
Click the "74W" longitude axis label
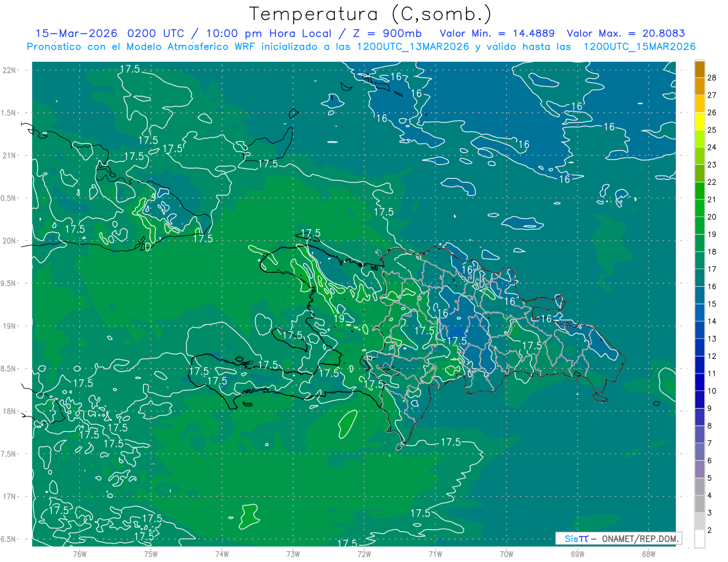pos(222,554)
